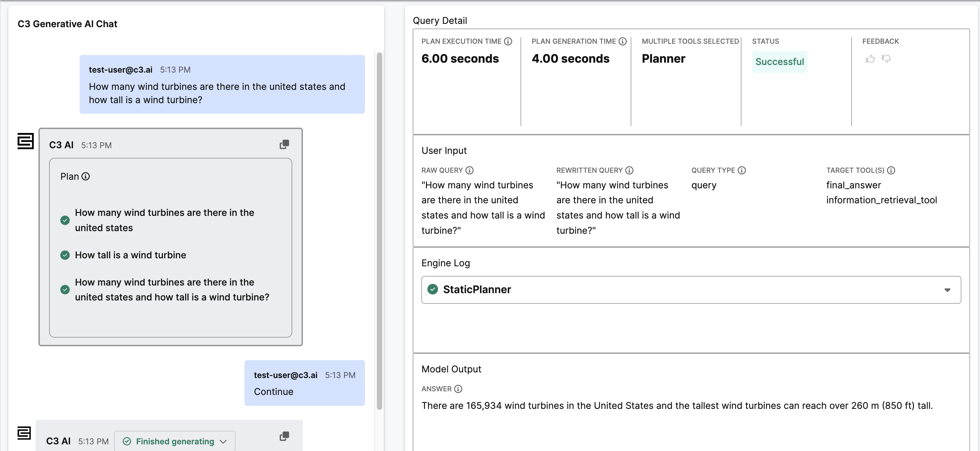The width and height of the screenshot is (980, 451).
Task: Open the Plan Generation Time info tooltip
Action: [x=623, y=41]
